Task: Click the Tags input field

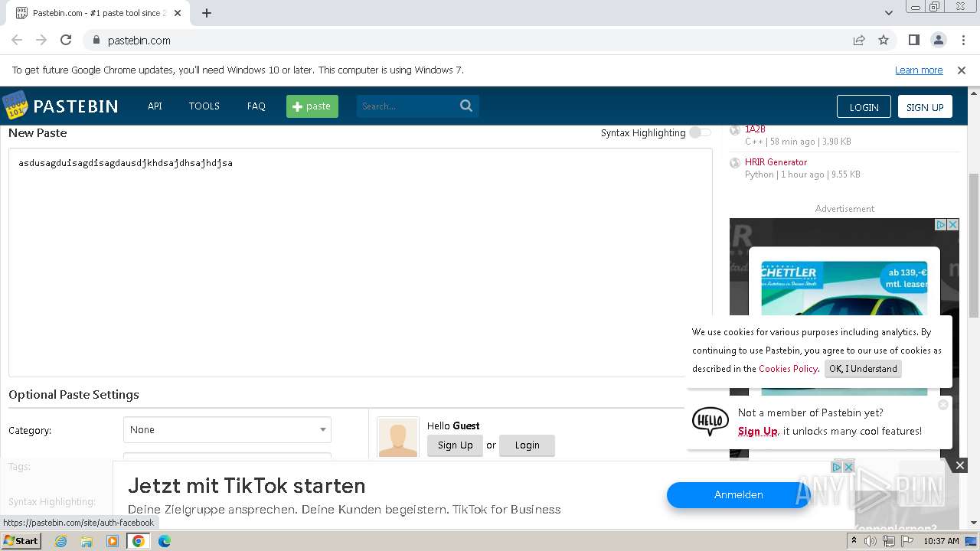Action: 227,457
